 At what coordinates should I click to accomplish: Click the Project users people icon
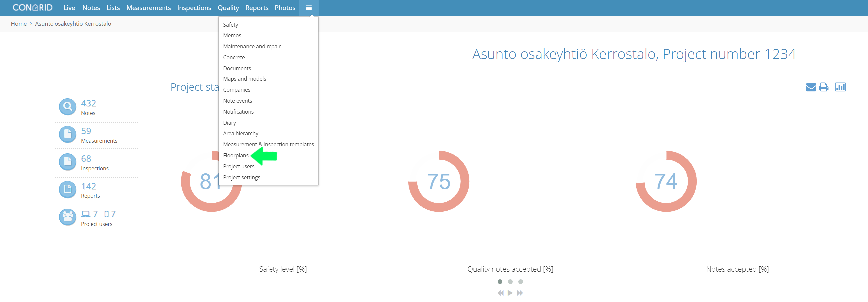coord(68,217)
